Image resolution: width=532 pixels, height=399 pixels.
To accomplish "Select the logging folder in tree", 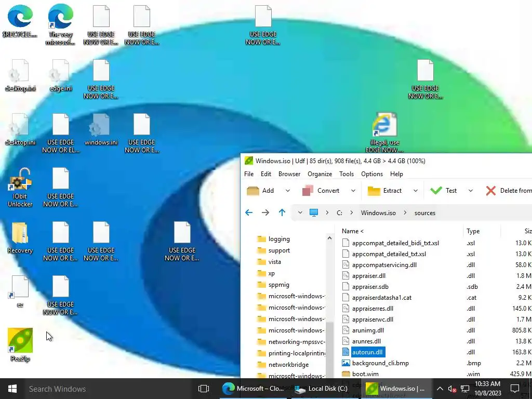I will click(x=273, y=239).
